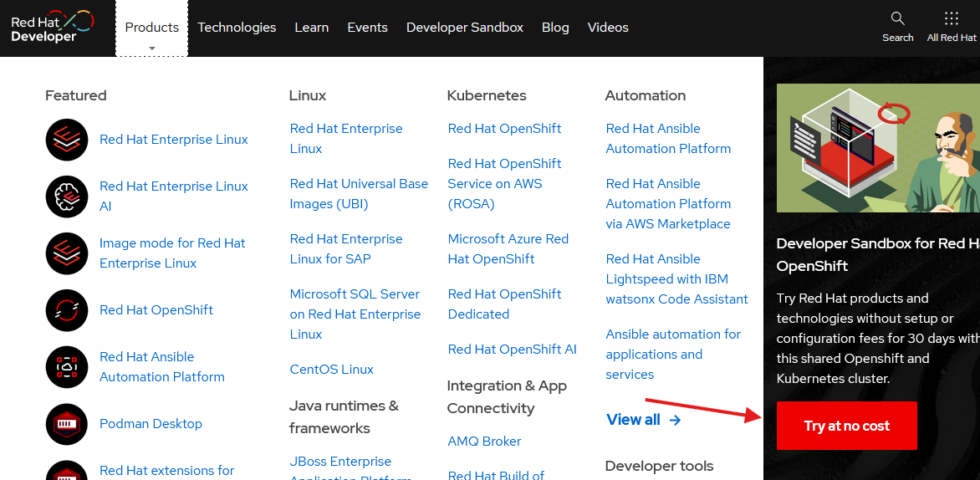Open JBoss Enterprise link

click(x=350, y=469)
